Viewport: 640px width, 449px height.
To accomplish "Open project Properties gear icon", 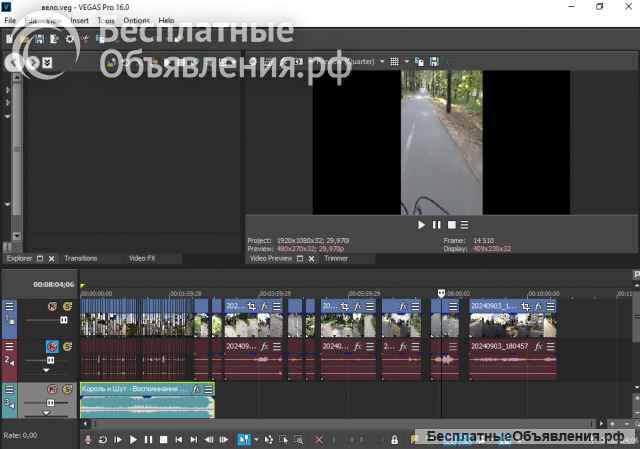I will [x=70, y=39].
